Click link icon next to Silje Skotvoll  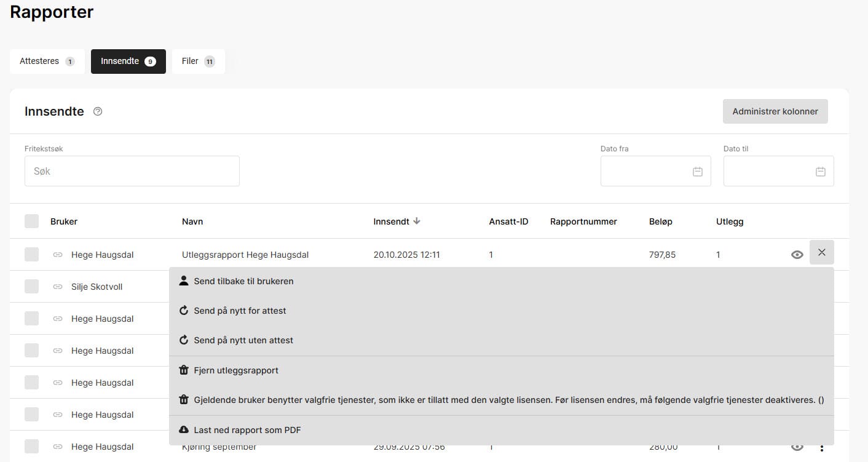click(x=58, y=287)
